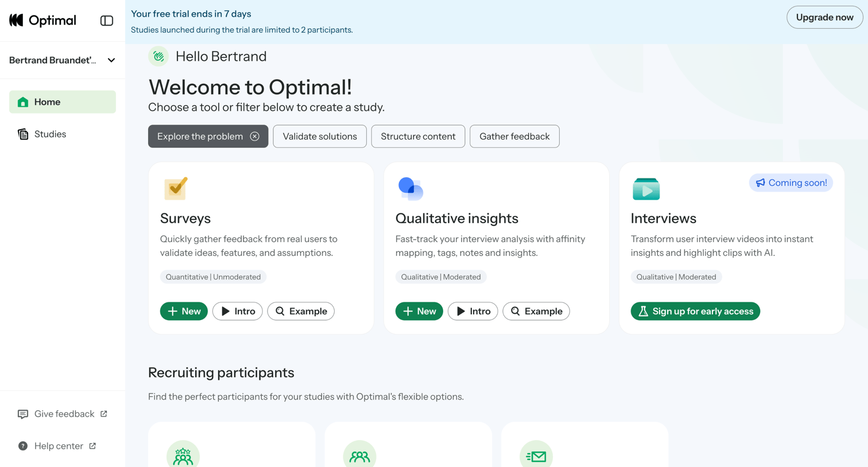The width and height of the screenshot is (868, 467).
Task: Click the external link icon beside Help center
Action: (92, 446)
